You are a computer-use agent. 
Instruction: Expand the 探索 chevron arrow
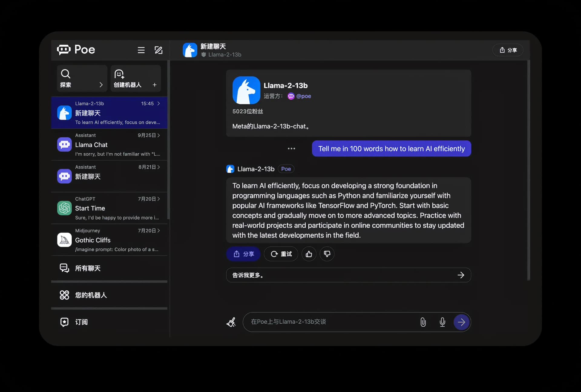(x=101, y=85)
